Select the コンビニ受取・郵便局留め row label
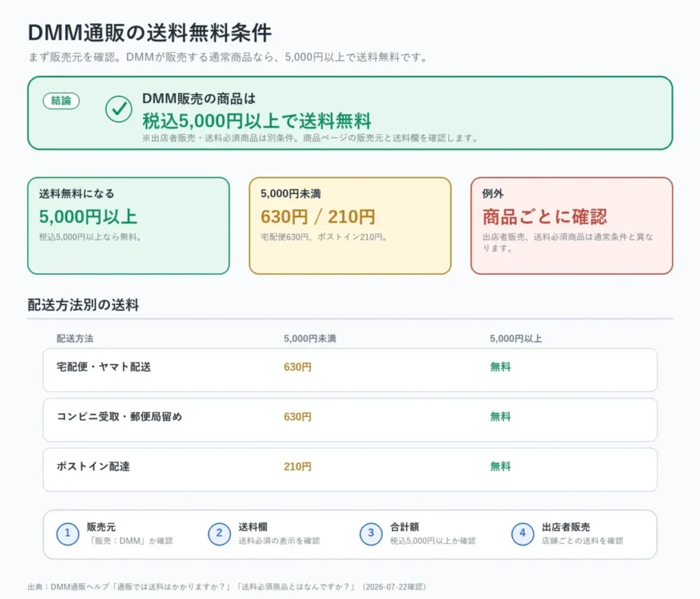 (x=119, y=416)
